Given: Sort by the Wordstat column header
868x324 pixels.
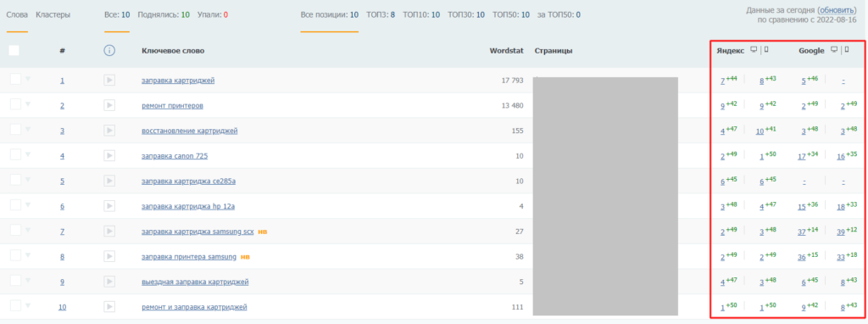Looking at the screenshot, I should click(507, 51).
